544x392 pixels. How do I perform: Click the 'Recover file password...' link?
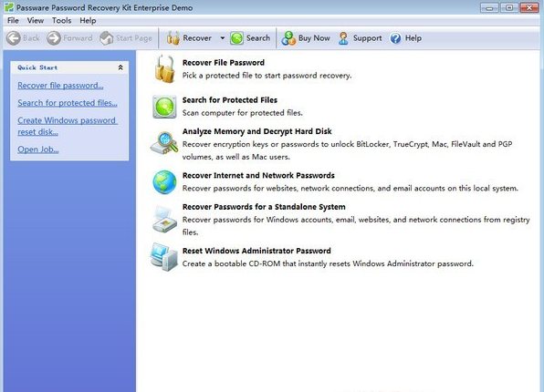60,86
